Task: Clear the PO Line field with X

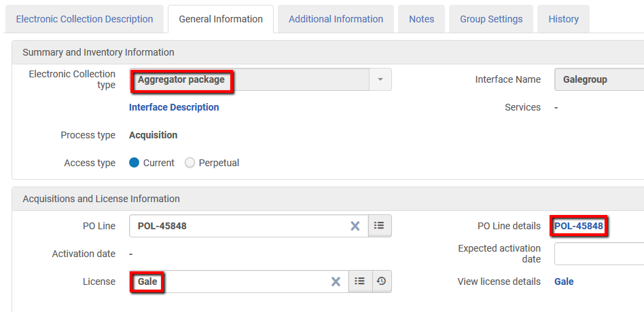Action: pos(355,226)
